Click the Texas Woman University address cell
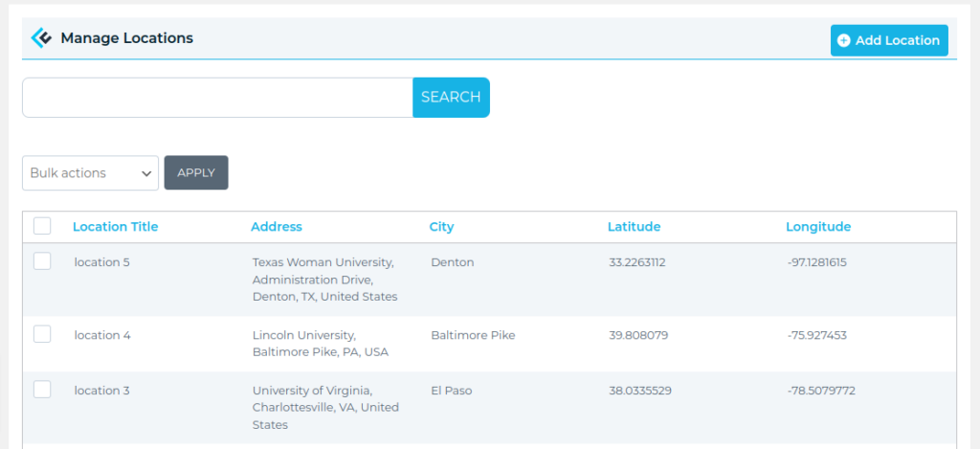The image size is (980, 449). click(324, 280)
